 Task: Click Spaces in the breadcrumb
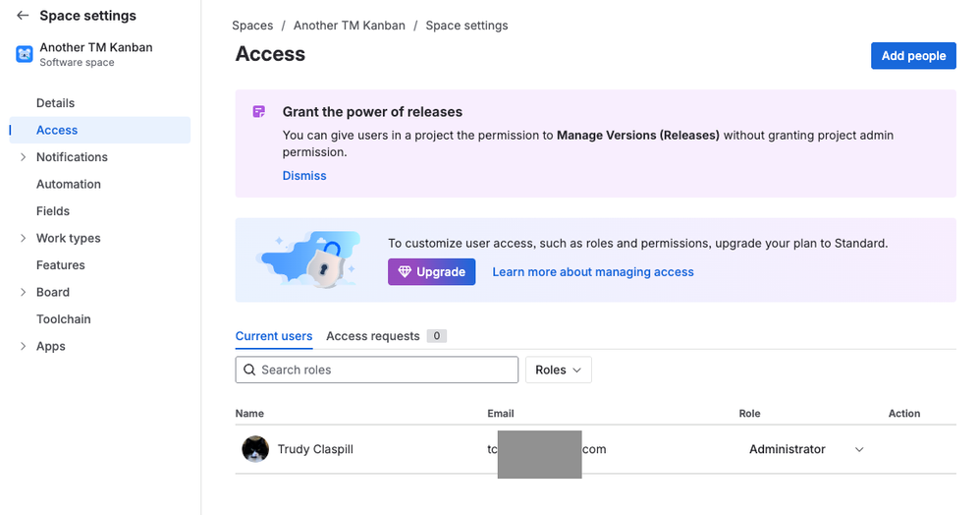pos(252,26)
